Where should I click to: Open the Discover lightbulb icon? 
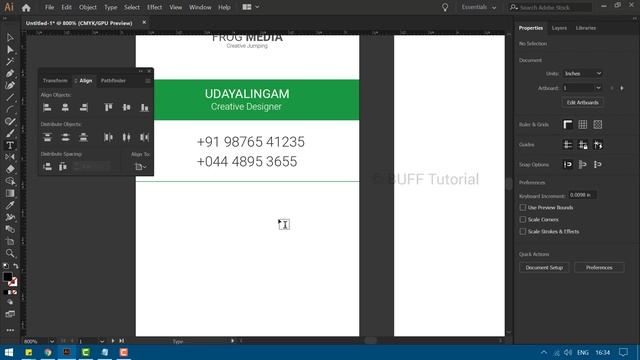tap(445, 7)
